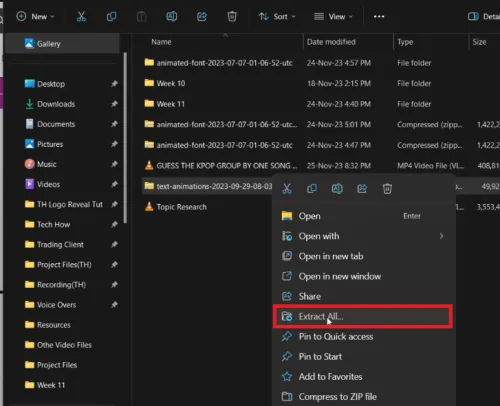This screenshot has height=406, width=500.
Task: Sort files by the Date modified column
Action: pos(331,42)
